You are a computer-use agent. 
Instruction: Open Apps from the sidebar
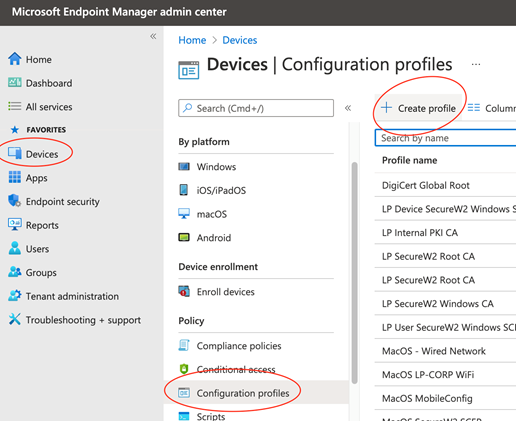coord(37,178)
